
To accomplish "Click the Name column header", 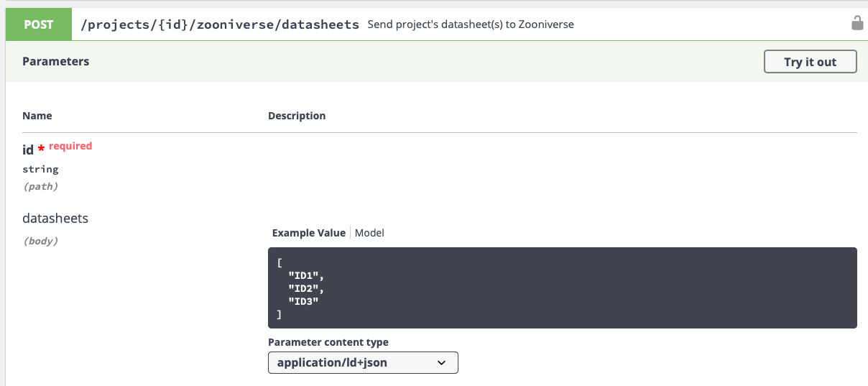I will (37, 116).
